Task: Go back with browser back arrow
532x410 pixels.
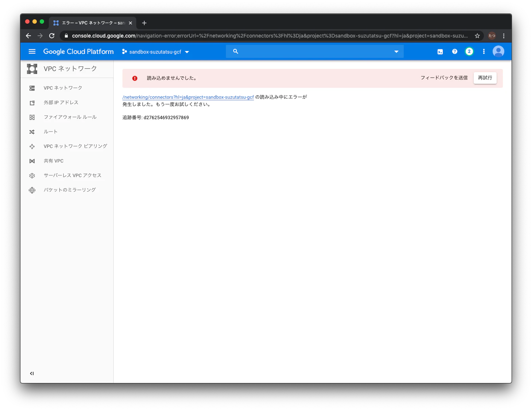Action: (x=28, y=36)
